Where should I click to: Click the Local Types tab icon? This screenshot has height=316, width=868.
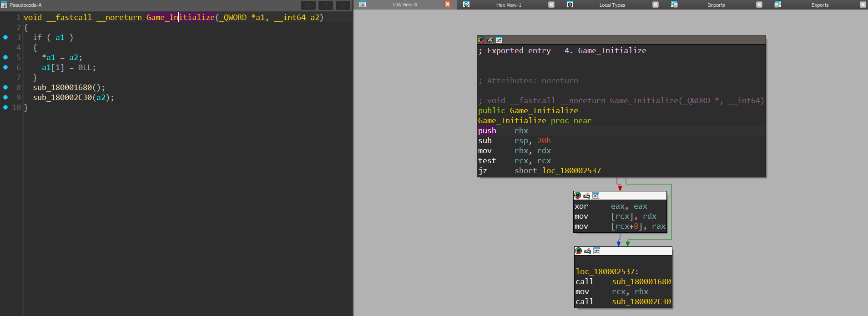tap(570, 5)
